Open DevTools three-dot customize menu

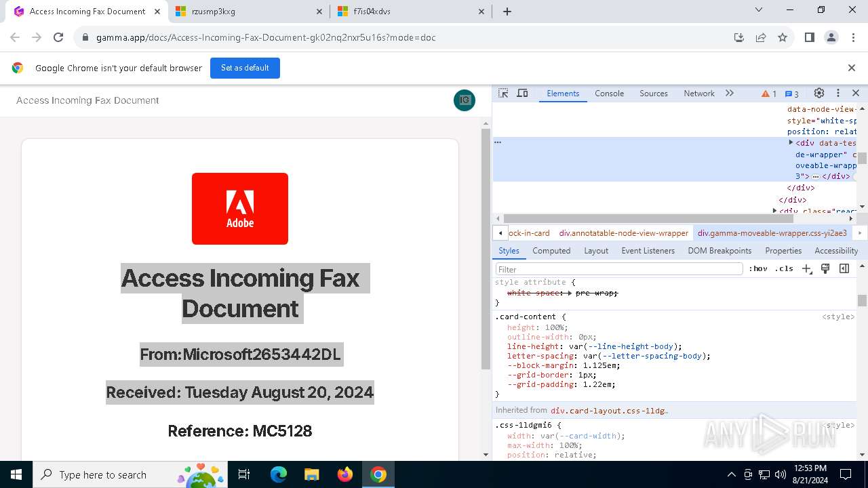(837, 94)
